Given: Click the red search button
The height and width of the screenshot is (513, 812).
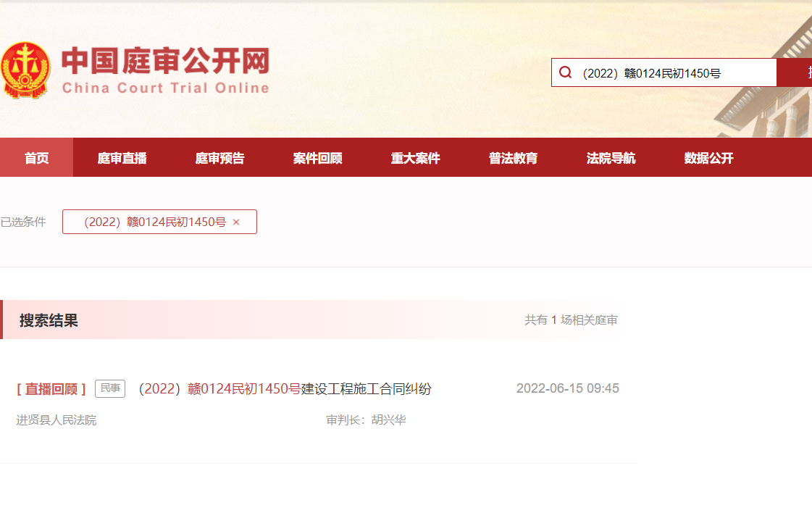Looking at the screenshot, I should coord(795,72).
